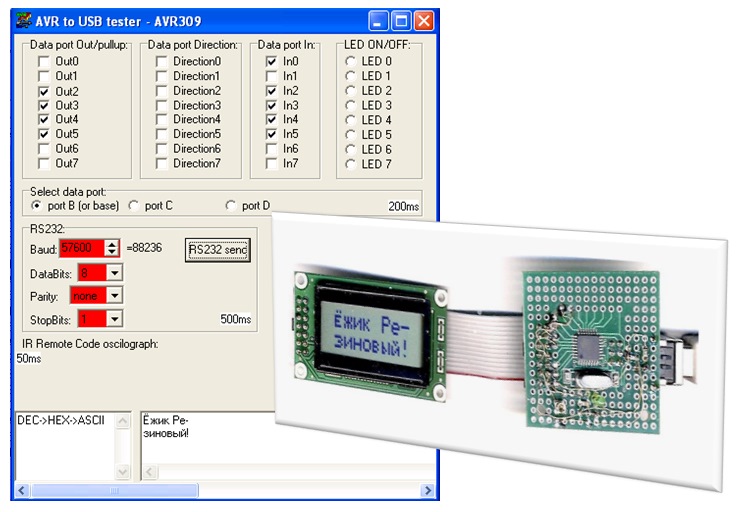The image size is (739, 512).
Task: Click the In3 checkbox
Action: (x=271, y=106)
